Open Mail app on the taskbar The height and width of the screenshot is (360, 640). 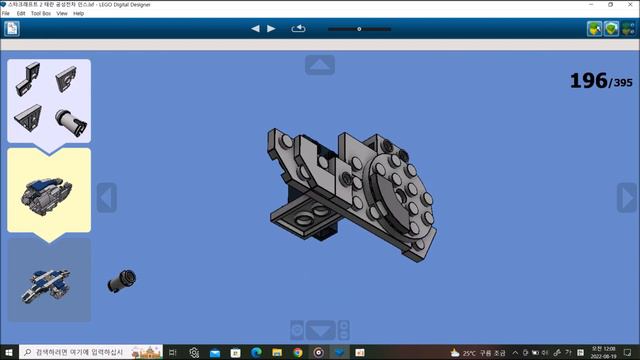(x=215, y=352)
